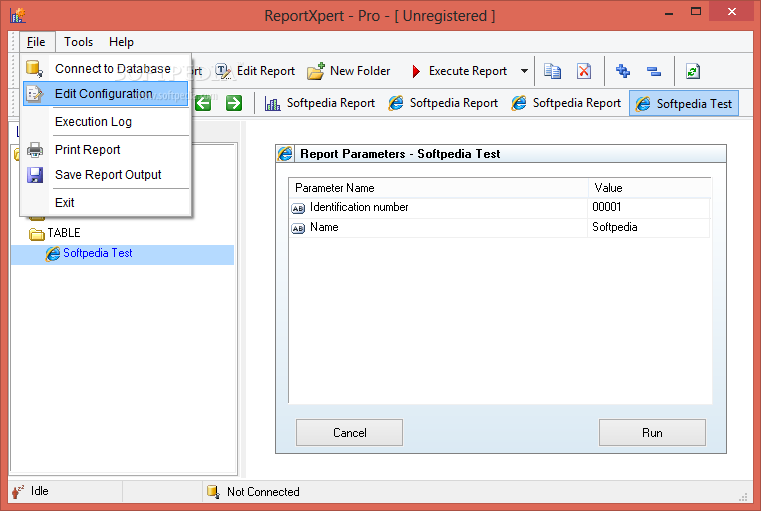
Task: Click the Cancel button
Action: 349,432
